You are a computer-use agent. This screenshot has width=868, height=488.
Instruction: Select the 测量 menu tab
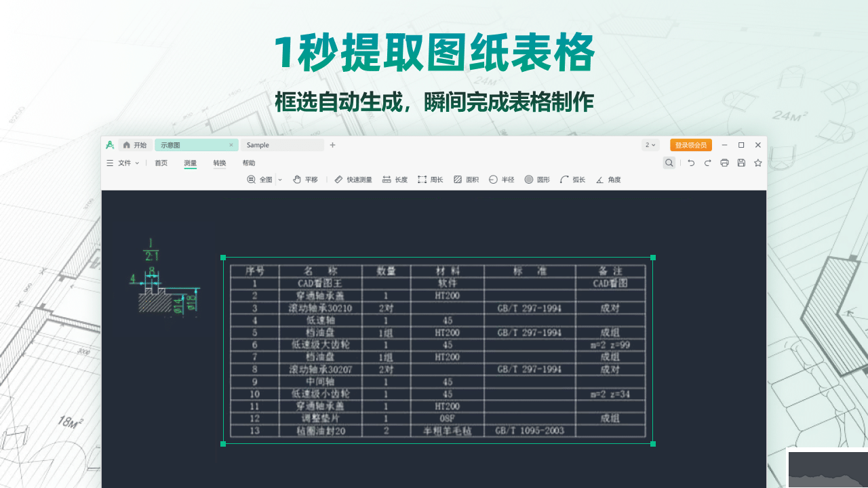pyautogui.click(x=191, y=163)
